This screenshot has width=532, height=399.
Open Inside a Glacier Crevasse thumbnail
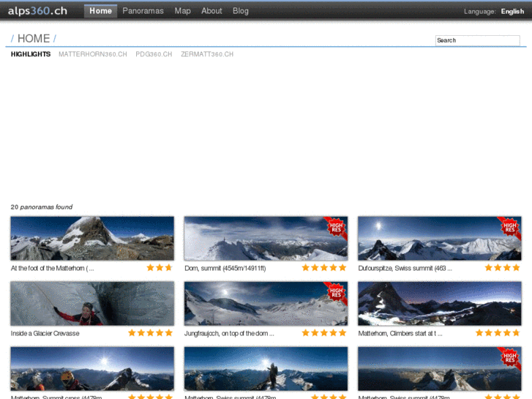coord(92,304)
